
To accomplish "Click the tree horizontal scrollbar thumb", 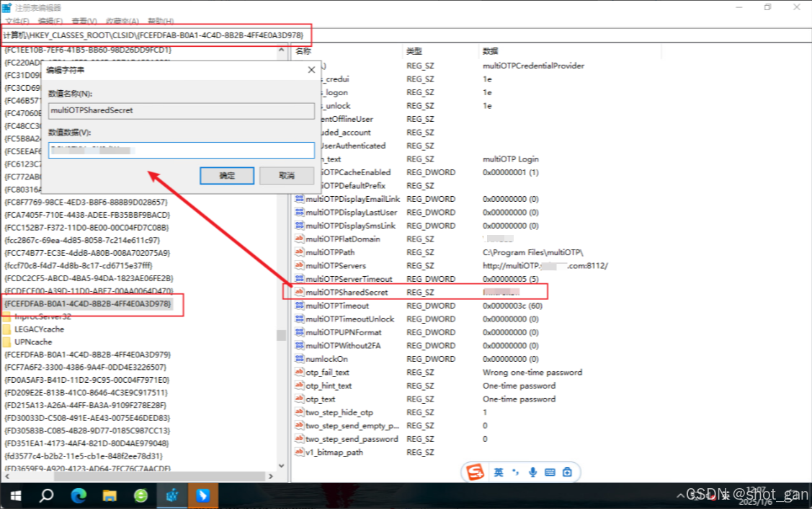I will [x=159, y=477].
